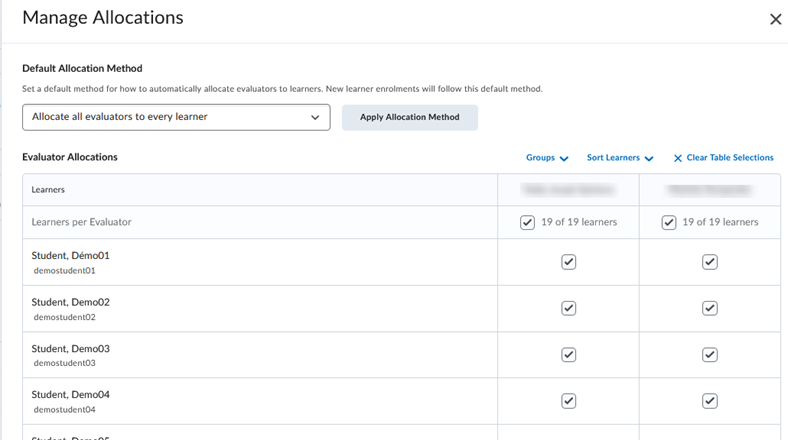Image resolution: width=788 pixels, height=440 pixels.
Task: Click the Sort Learners chevron arrow icon
Action: pyautogui.click(x=649, y=159)
